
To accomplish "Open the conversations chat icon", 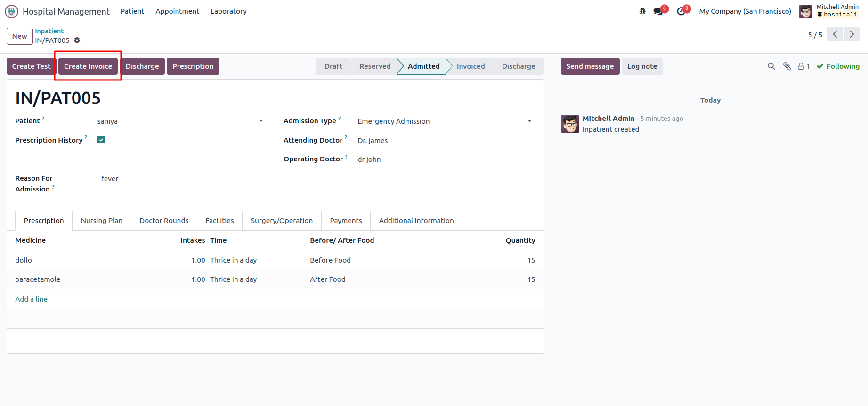I will [658, 11].
